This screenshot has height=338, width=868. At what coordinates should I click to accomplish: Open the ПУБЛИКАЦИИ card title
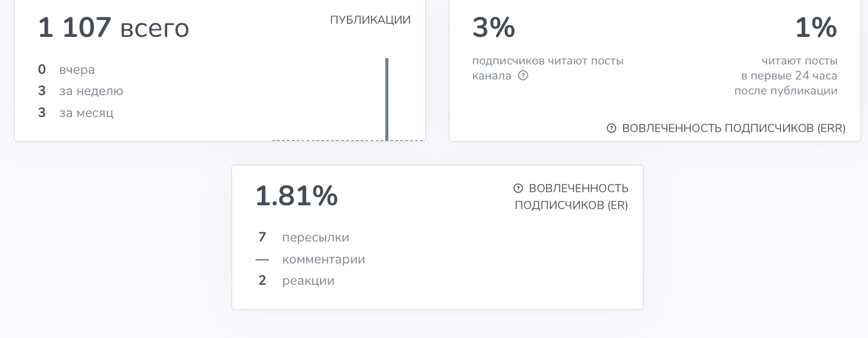(370, 20)
